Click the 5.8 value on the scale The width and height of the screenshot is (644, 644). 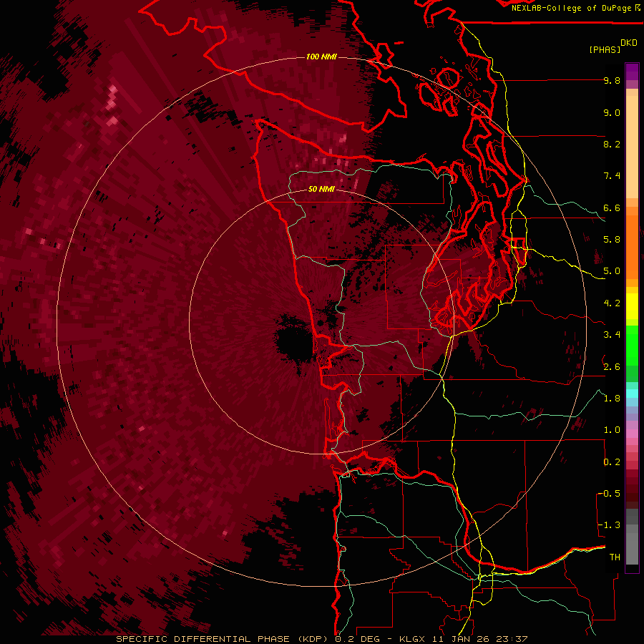[x=612, y=240]
